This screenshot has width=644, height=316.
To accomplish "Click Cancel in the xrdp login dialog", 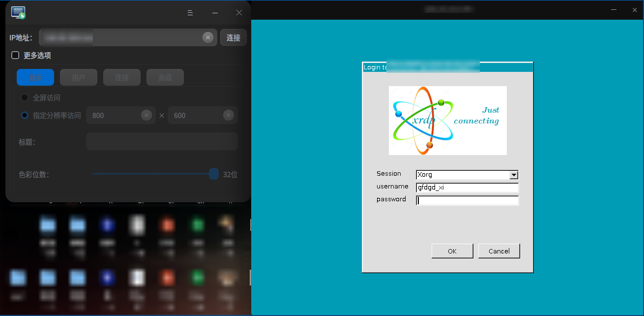I will pos(499,251).
